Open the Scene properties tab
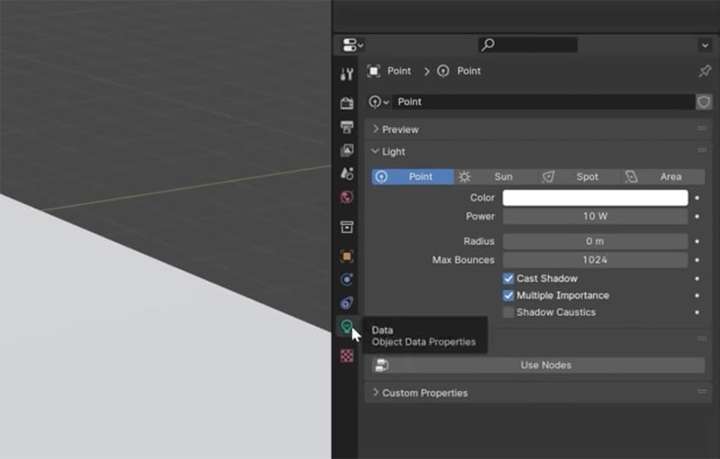The height and width of the screenshot is (459, 720). click(x=347, y=174)
